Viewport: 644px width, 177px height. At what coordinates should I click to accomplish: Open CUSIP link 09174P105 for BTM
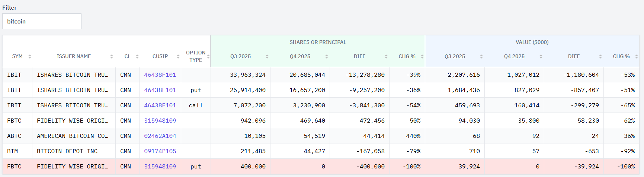(160, 151)
